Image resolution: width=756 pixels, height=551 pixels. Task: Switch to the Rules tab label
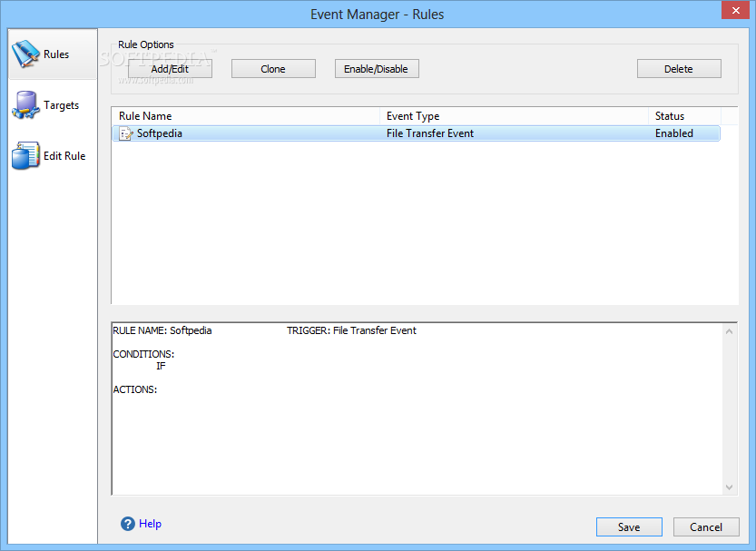(56, 54)
